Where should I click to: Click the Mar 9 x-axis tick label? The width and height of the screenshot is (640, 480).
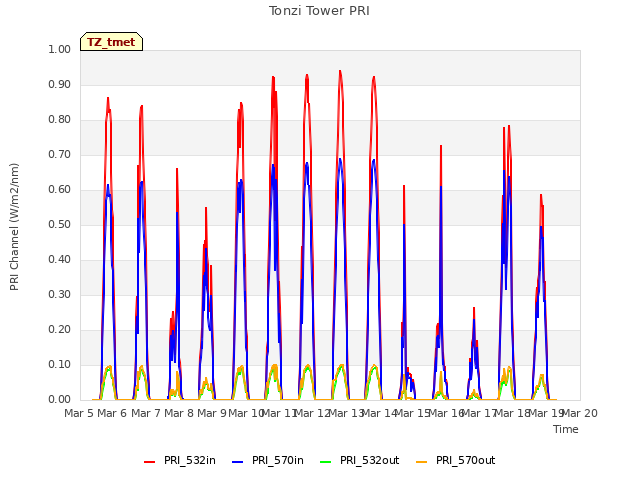(212, 413)
